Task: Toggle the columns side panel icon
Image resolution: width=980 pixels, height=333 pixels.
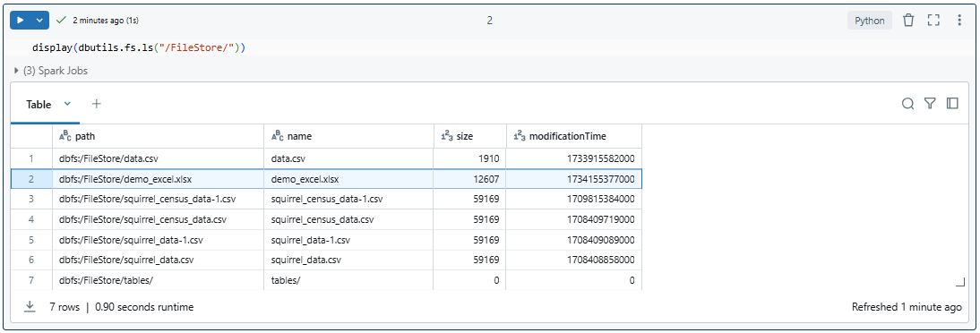Action: click(952, 104)
